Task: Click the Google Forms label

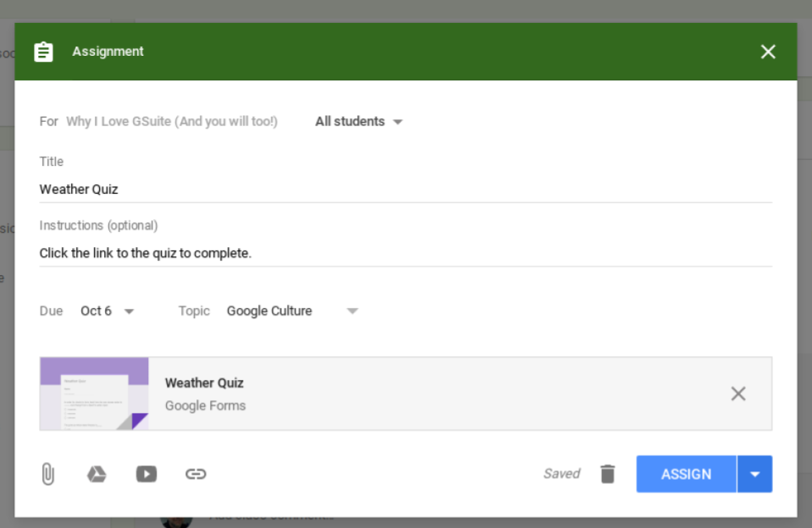Action: click(205, 405)
